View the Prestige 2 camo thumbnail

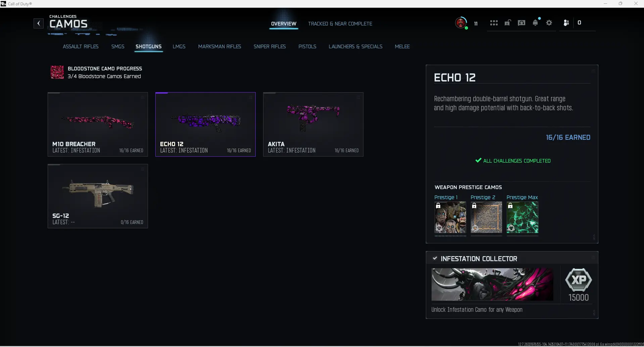pyautogui.click(x=486, y=217)
